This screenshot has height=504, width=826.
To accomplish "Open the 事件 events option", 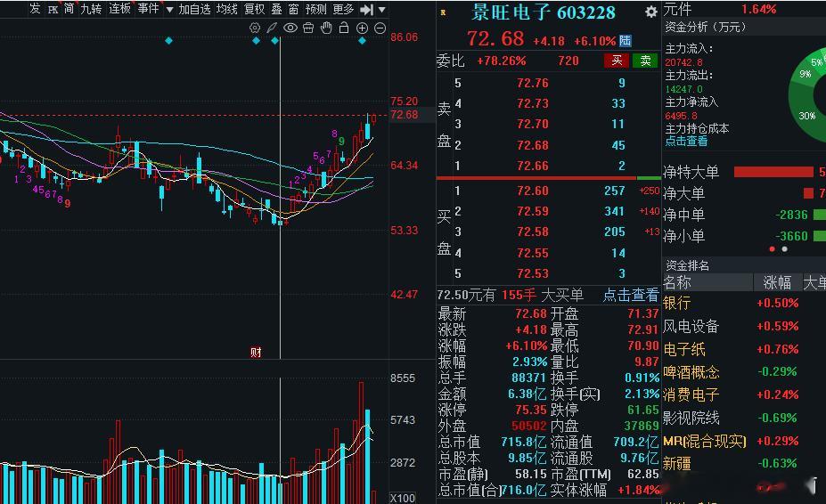I will pyautogui.click(x=148, y=9).
